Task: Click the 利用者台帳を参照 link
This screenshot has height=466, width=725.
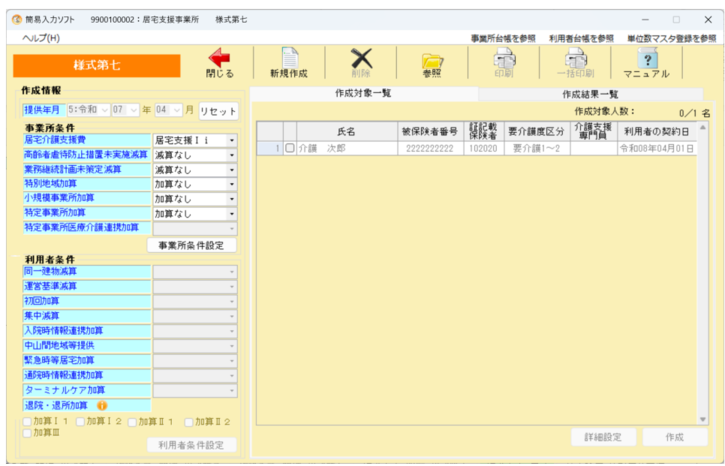Action: 581,38
